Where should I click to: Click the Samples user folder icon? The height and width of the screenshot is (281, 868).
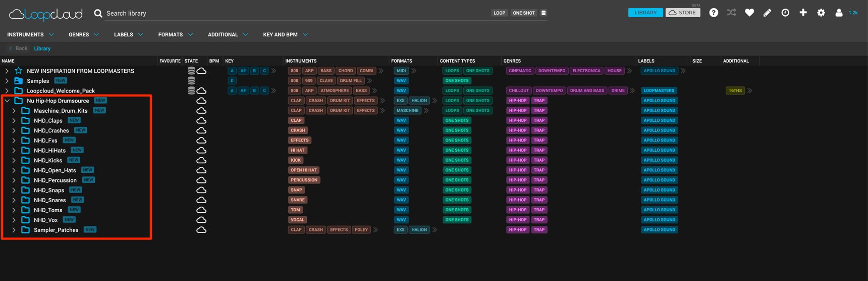point(19,80)
